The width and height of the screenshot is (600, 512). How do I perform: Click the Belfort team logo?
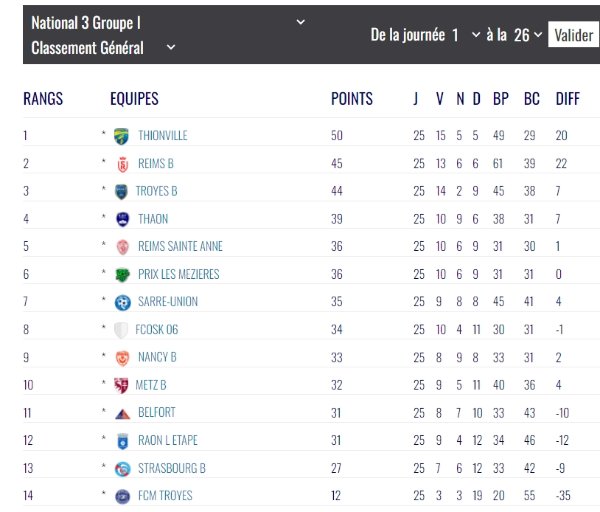[122, 412]
